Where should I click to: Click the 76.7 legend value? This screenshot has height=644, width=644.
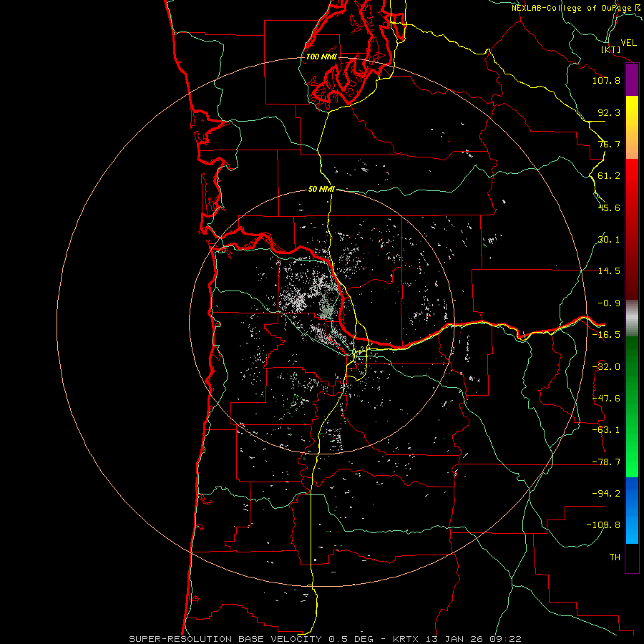click(609, 144)
